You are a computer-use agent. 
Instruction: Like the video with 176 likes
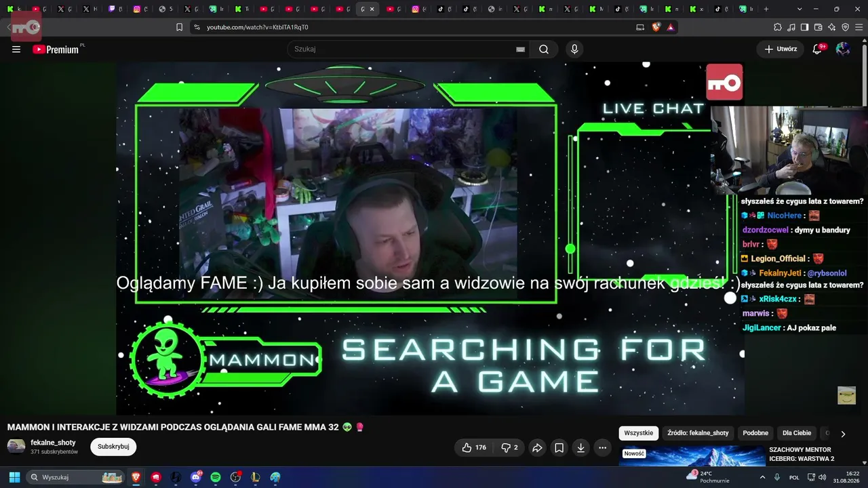point(474,447)
